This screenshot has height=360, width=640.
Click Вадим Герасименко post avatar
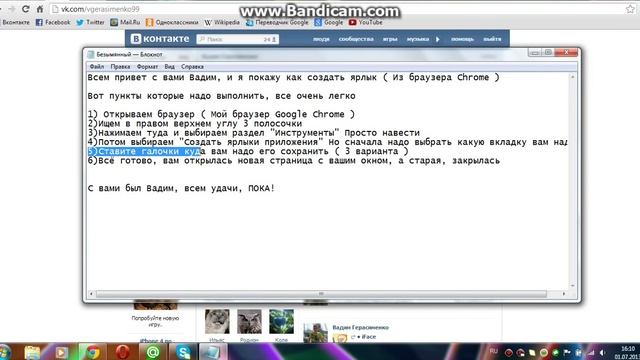(316, 333)
